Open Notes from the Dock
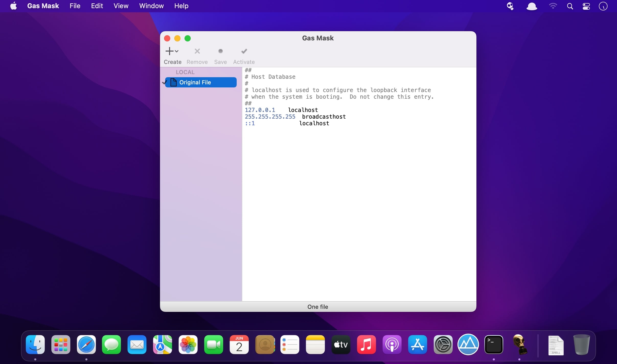 315,345
